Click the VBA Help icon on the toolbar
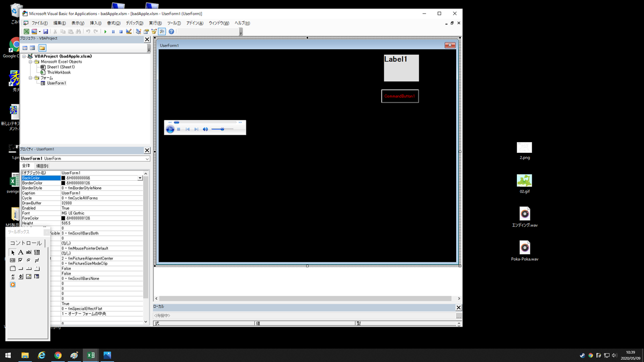Screen dimensions: 644x362 (x=171, y=31)
